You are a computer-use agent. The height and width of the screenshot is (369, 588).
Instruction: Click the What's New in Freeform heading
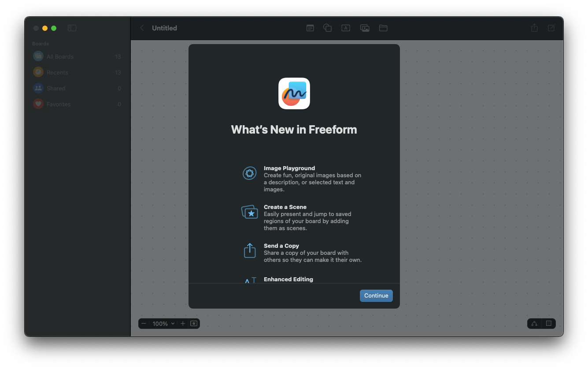[294, 130]
